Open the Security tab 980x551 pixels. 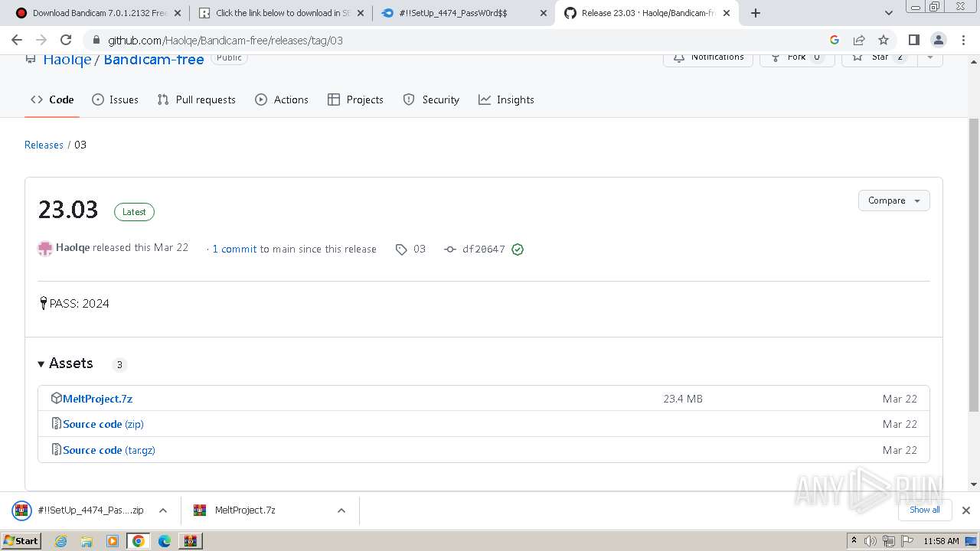(x=431, y=99)
